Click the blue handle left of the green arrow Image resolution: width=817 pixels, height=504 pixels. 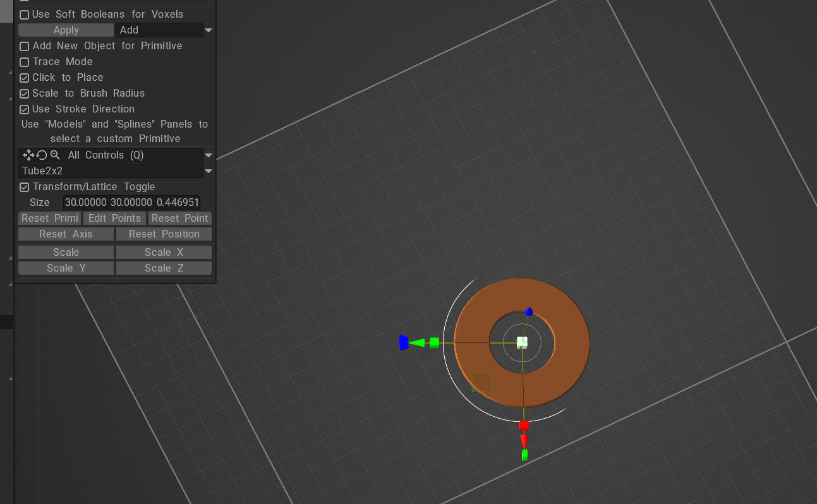coord(403,342)
